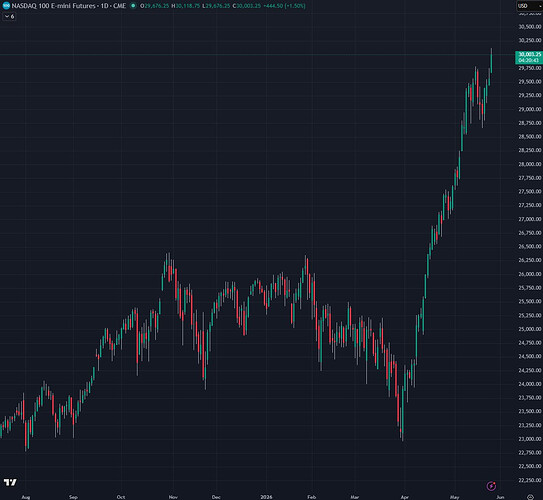Open the USD currency dropdown
This screenshot has width=543, height=500.
(529, 6)
